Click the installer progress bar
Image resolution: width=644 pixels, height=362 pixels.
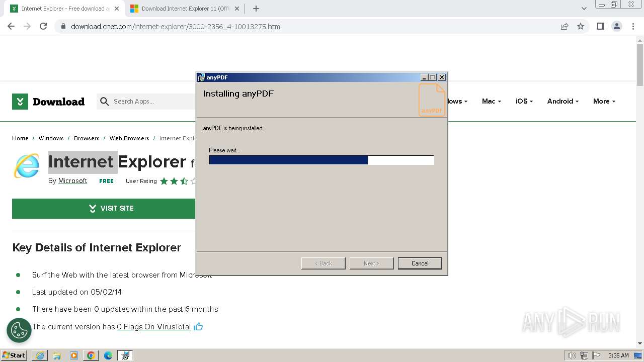(x=321, y=160)
